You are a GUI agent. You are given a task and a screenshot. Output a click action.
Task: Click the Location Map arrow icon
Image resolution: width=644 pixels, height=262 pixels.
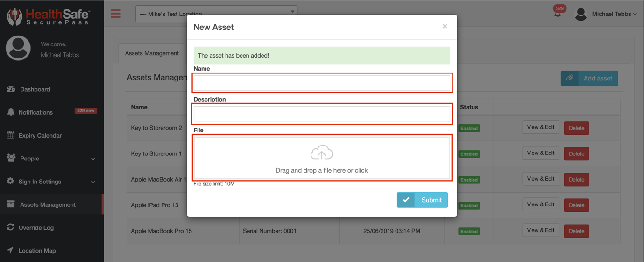[10, 250]
